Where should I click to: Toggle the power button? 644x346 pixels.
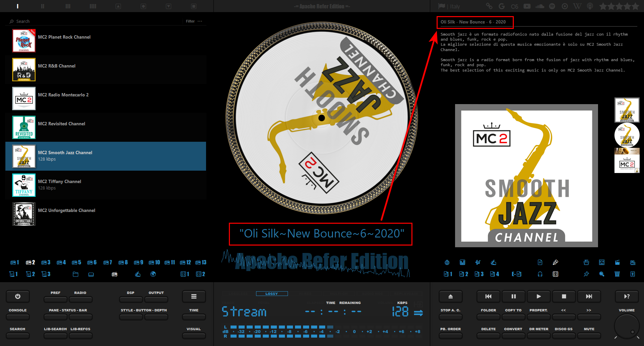pos(18,297)
